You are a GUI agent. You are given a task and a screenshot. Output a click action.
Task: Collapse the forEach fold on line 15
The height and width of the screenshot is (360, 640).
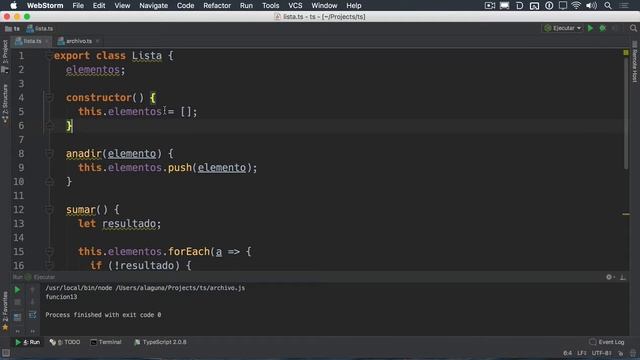pos(49,251)
